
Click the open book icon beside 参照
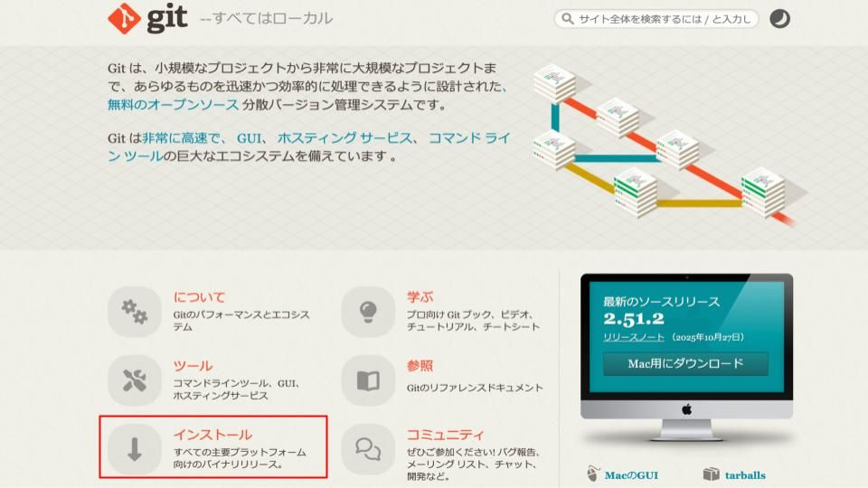point(368,380)
